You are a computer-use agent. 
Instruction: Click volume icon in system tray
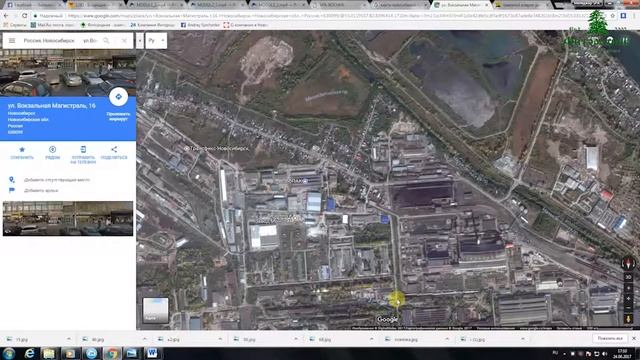click(x=604, y=353)
